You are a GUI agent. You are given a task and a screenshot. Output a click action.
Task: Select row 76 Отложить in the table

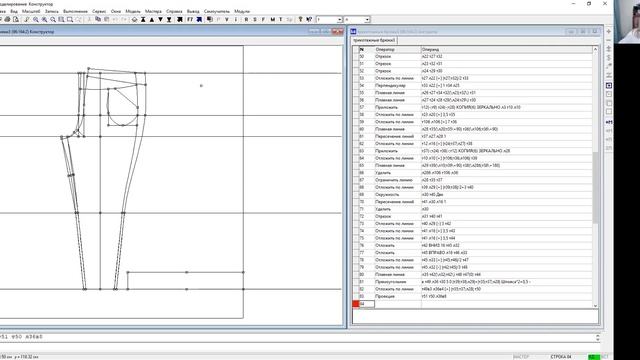476,245
